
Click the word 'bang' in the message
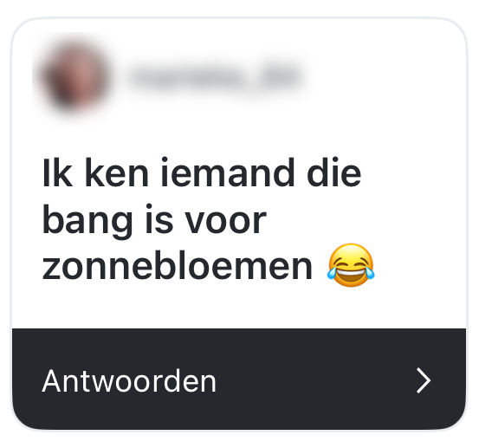coord(87,221)
